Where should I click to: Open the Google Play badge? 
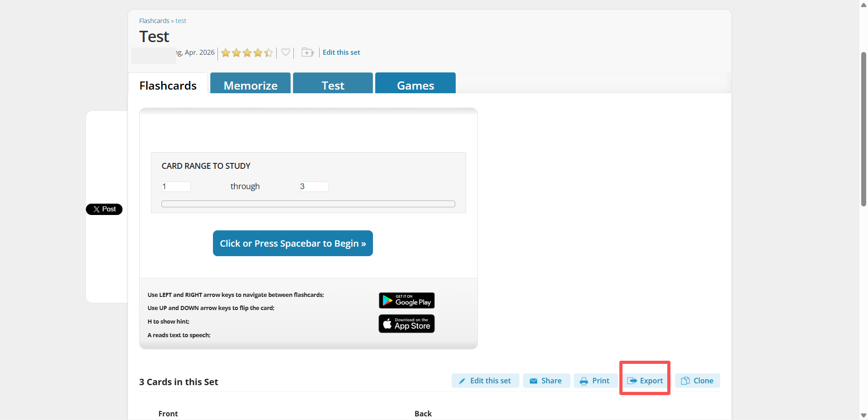pyautogui.click(x=406, y=301)
